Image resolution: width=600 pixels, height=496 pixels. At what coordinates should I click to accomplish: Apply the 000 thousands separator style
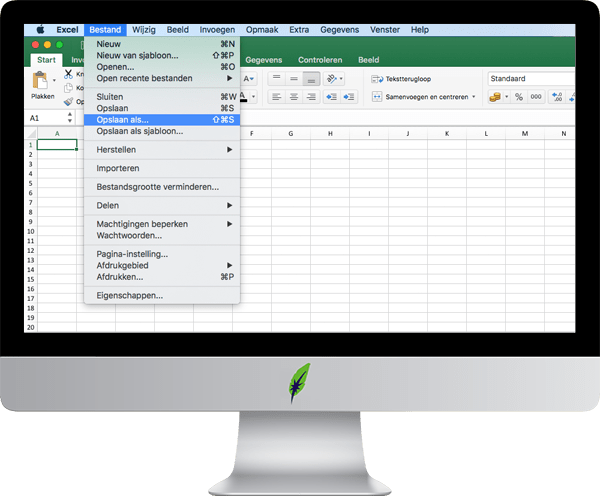(x=536, y=97)
